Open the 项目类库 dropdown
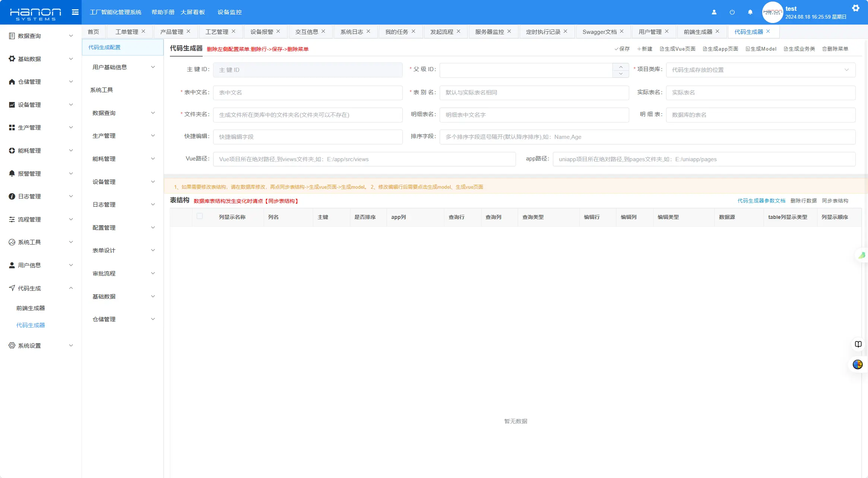Viewport: 868px width, 478px height. pyautogui.click(x=760, y=70)
